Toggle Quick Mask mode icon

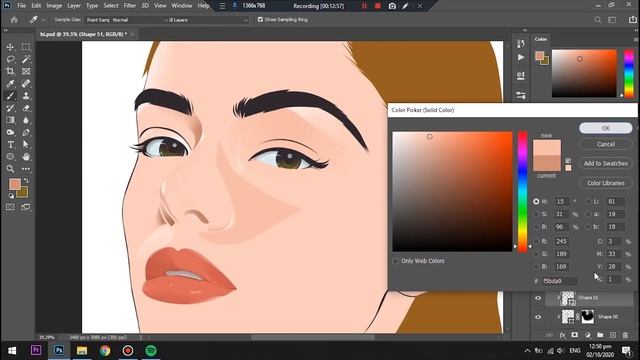(10, 207)
